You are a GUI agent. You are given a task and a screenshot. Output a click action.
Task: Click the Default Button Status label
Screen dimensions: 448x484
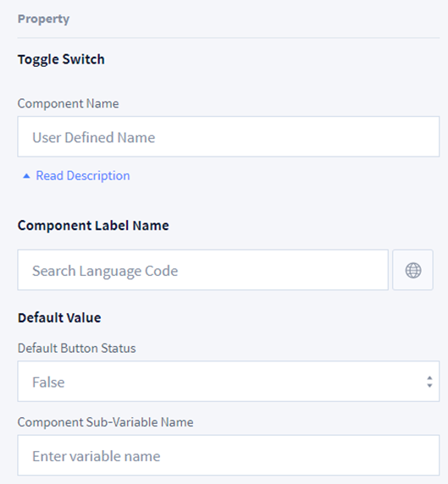click(76, 348)
